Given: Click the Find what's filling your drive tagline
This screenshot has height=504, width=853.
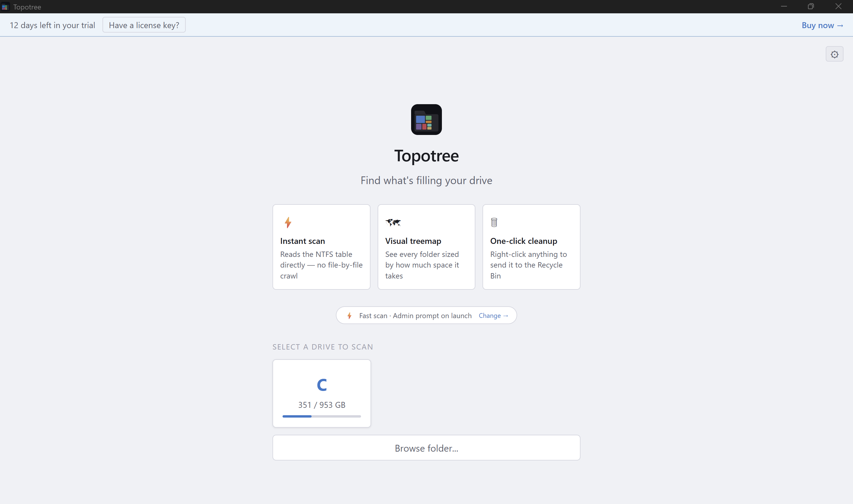Looking at the screenshot, I should [426, 180].
